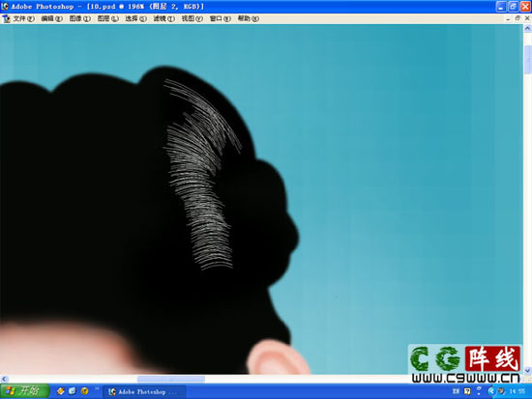532x399 pixels.
Task: Click the vertical scrollbar thumb
Action: 527,60
